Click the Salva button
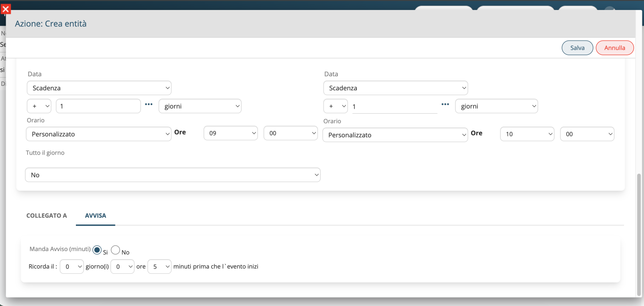The width and height of the screenshot is (644, 306). (x=577, y=48)
